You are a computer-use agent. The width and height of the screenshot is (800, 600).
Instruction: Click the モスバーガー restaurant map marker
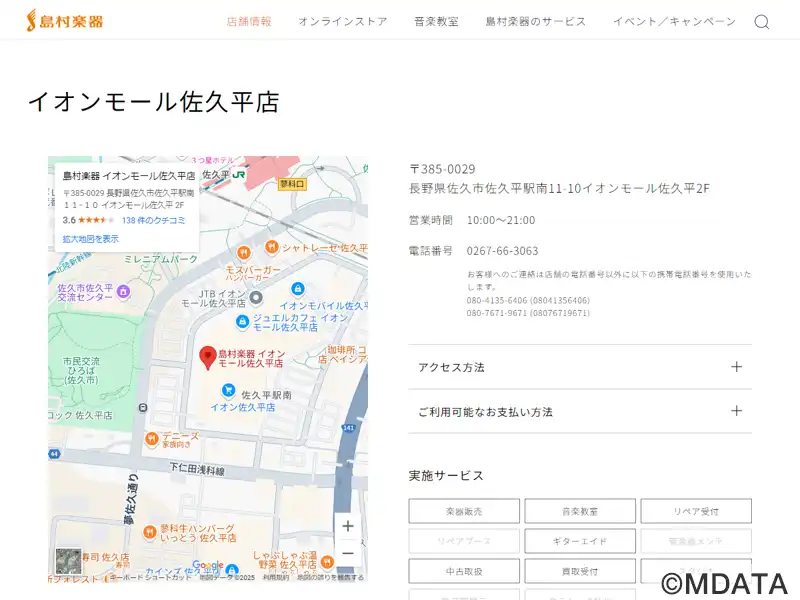(244, 253)
